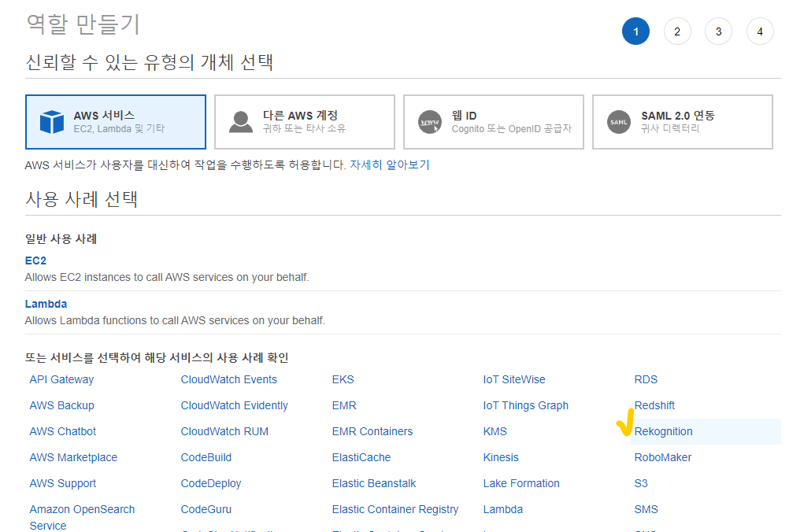Select RDS service

coord(646,379)
